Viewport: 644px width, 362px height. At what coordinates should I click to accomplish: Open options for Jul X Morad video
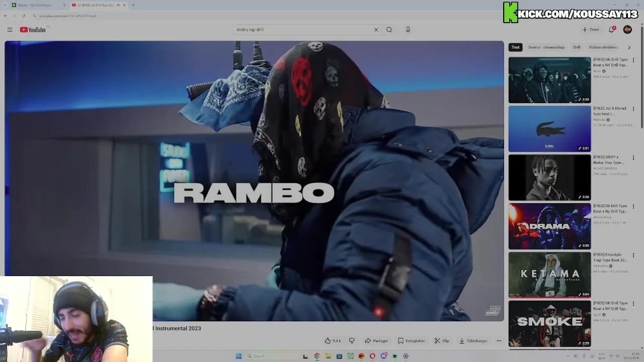pos(633,109)
